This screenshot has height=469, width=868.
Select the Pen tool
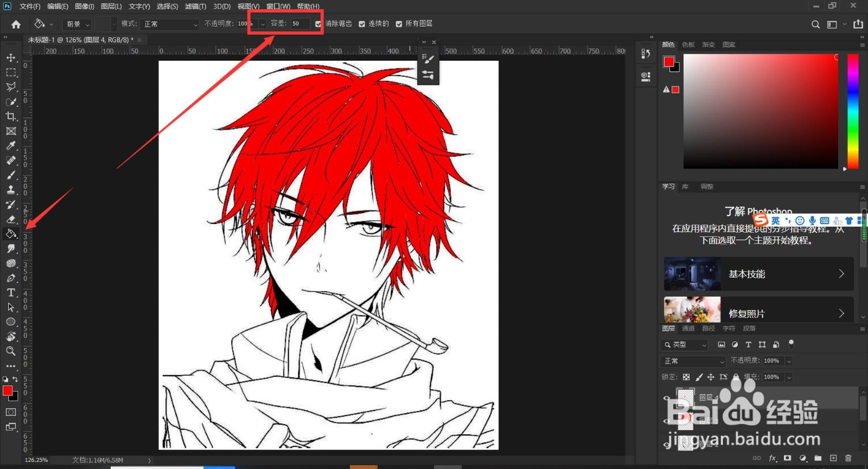[x=11, y=278]
